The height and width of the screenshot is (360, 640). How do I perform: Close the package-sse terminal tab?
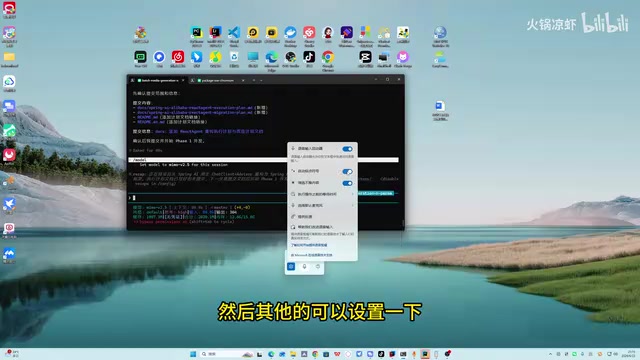click(243, 80)
